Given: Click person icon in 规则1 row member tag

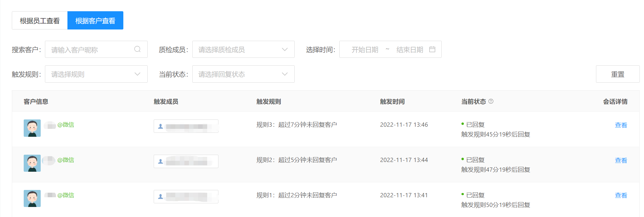Looking at the screenshot, I should [161, 197].
